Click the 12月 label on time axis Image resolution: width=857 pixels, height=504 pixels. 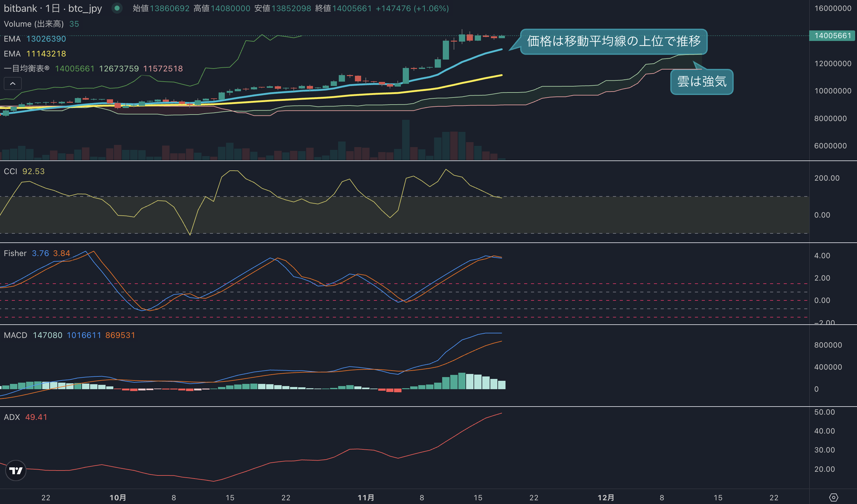click(606, 497)
